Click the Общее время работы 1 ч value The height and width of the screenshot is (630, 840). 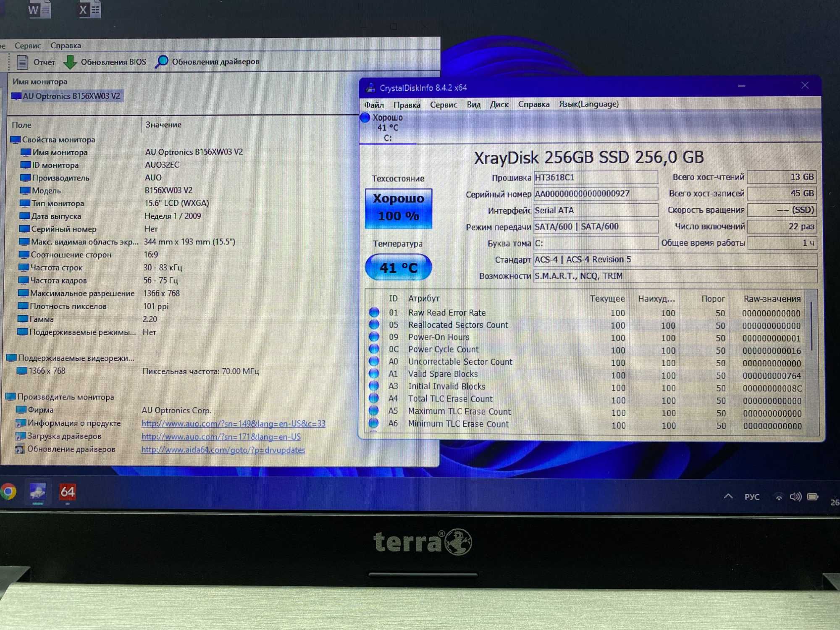[x=782, y=243]
